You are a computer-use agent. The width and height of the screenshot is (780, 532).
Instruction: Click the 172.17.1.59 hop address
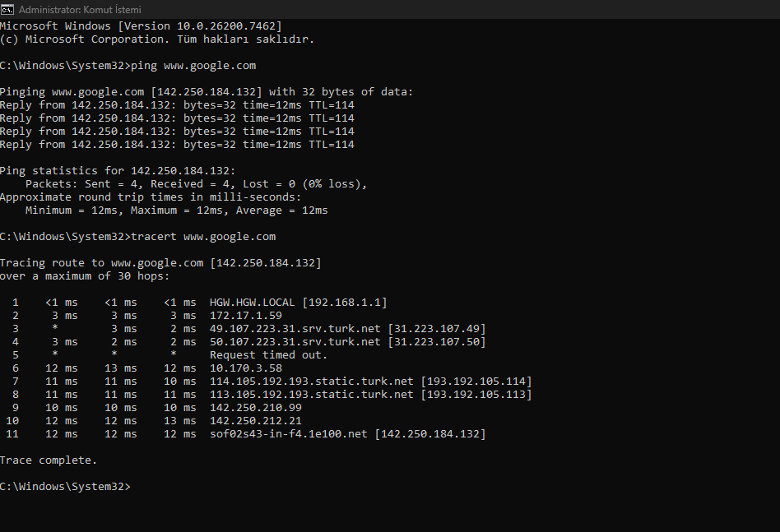click(x=246, y=316)
